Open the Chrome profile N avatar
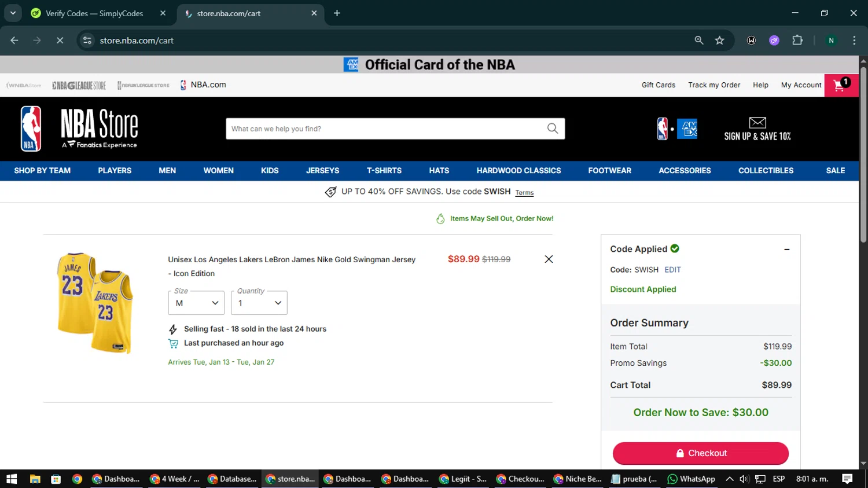Screen dimensions: 868x488 831,41
